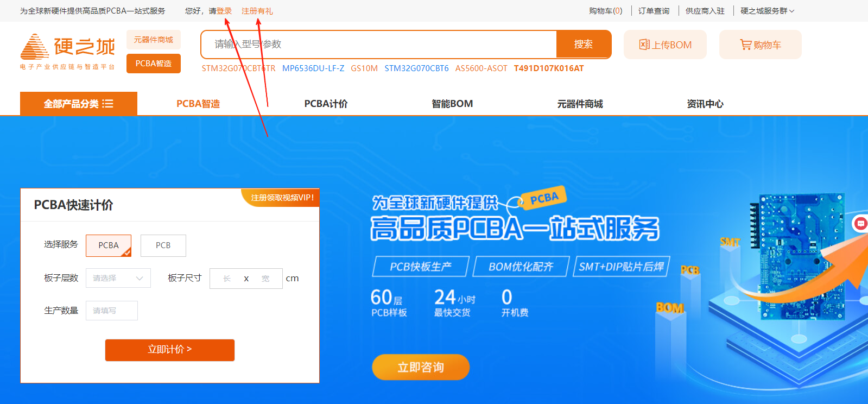Open 供应商入驻 link
Viewport: 868px width, 404px height.
tap(705, 11)
